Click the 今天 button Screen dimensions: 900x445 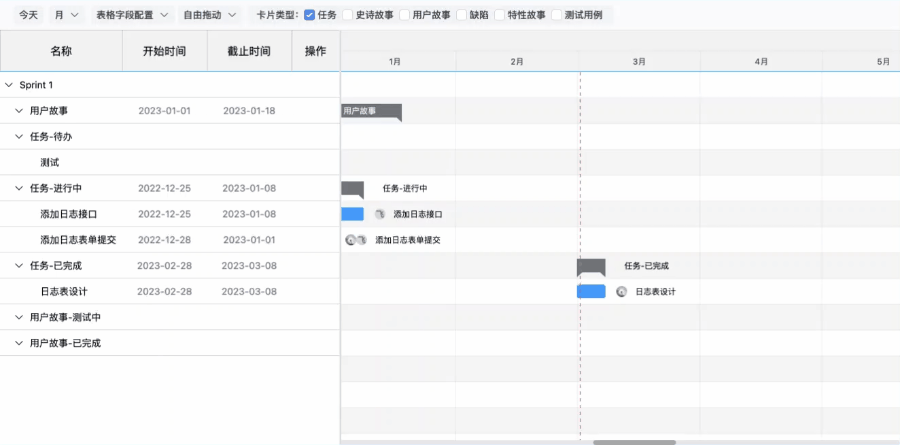coord(30,15)
